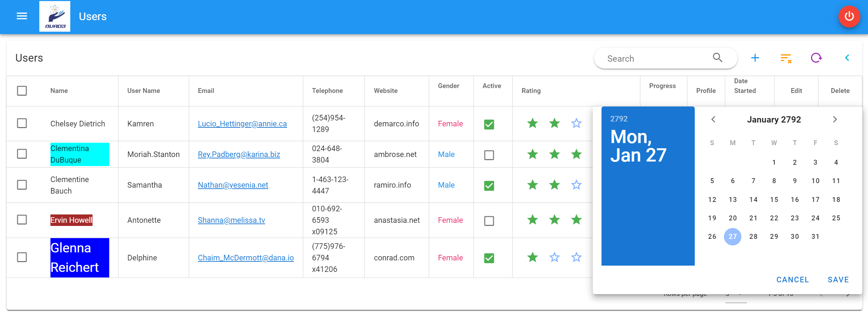Sort by Website column header

[x=385, y=91]
